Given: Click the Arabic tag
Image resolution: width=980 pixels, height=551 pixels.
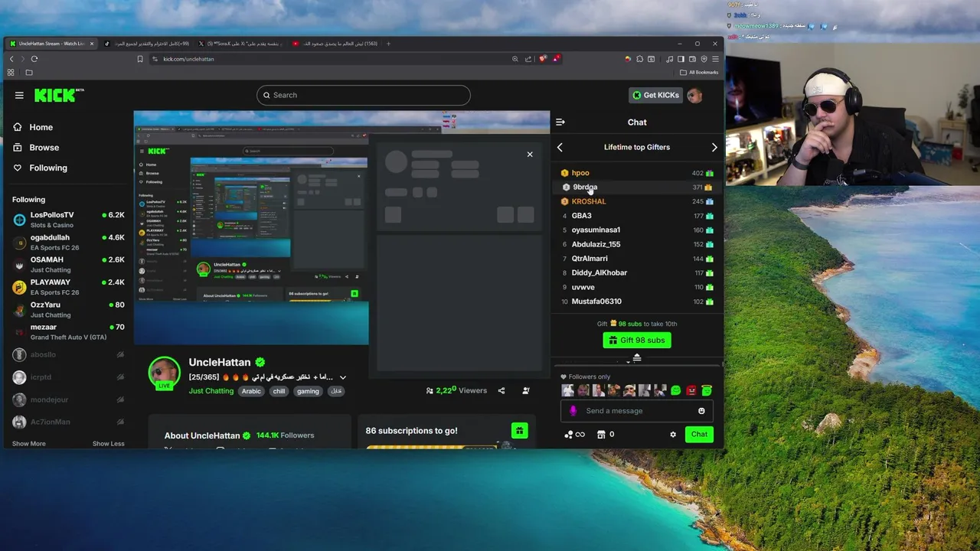Looking at the screenshot, I should 252,391.
